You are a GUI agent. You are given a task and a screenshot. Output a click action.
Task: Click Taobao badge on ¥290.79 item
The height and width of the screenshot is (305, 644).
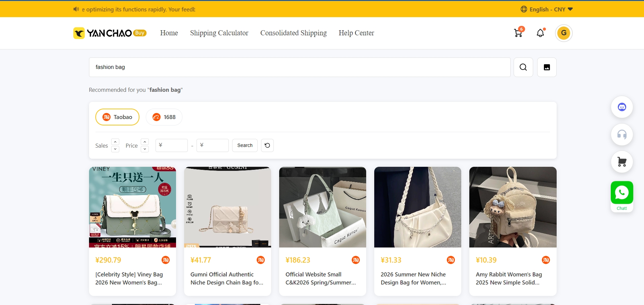pos(166,260)
